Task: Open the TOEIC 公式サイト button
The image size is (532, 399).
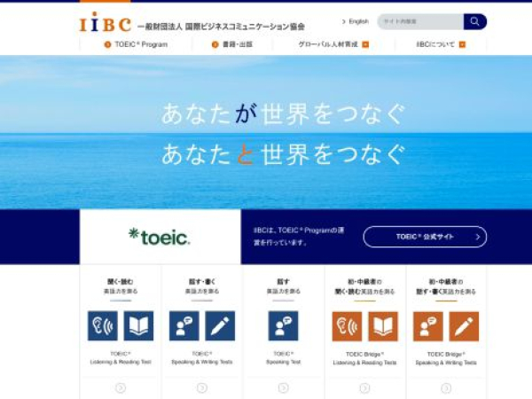Action: (425, 237)
